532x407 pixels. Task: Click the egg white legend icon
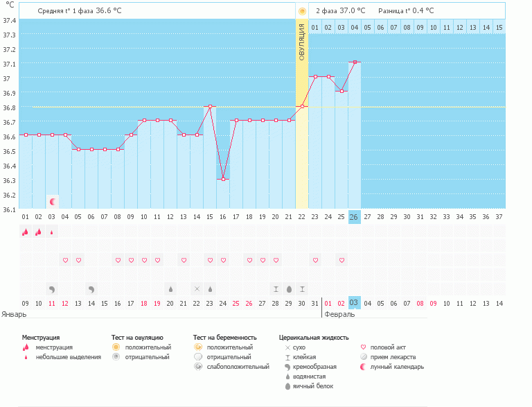(287, 386)
